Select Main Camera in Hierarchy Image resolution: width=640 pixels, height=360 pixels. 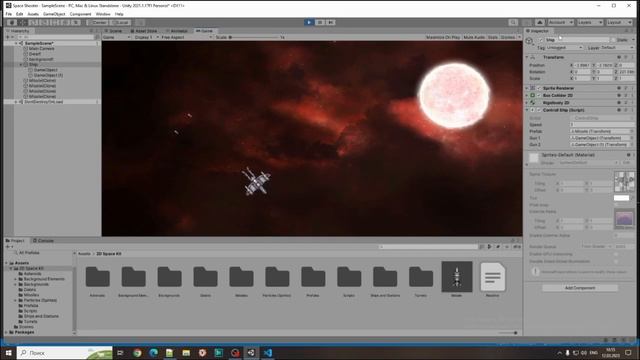pyautogui.click(x=42, y=49)
